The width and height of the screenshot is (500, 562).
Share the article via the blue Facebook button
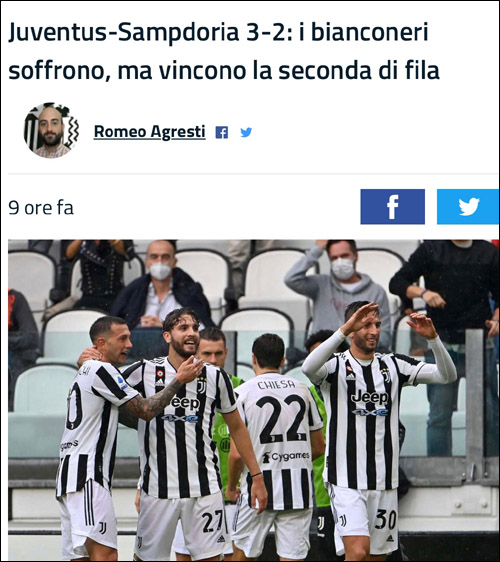click(x=392, y=207)
